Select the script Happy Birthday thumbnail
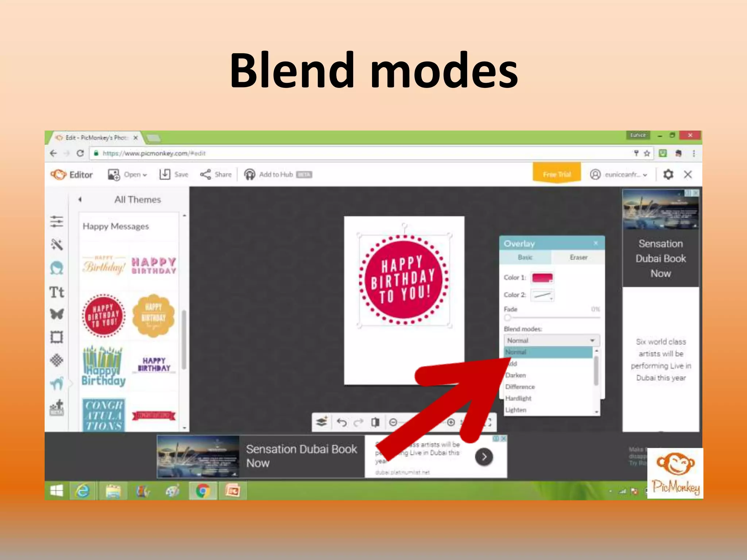The height and width of the screenshot is (560, 747). pos(104,265)
